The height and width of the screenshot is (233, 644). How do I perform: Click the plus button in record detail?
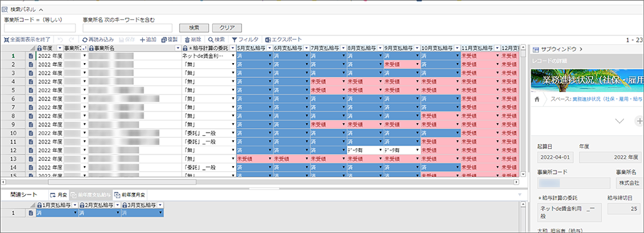(x=639, y=120)
